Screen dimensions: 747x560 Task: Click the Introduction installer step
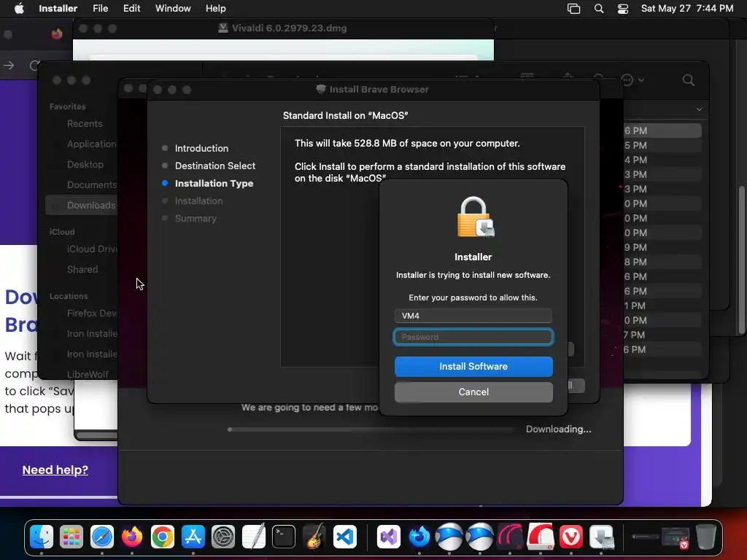click(201, 148)
